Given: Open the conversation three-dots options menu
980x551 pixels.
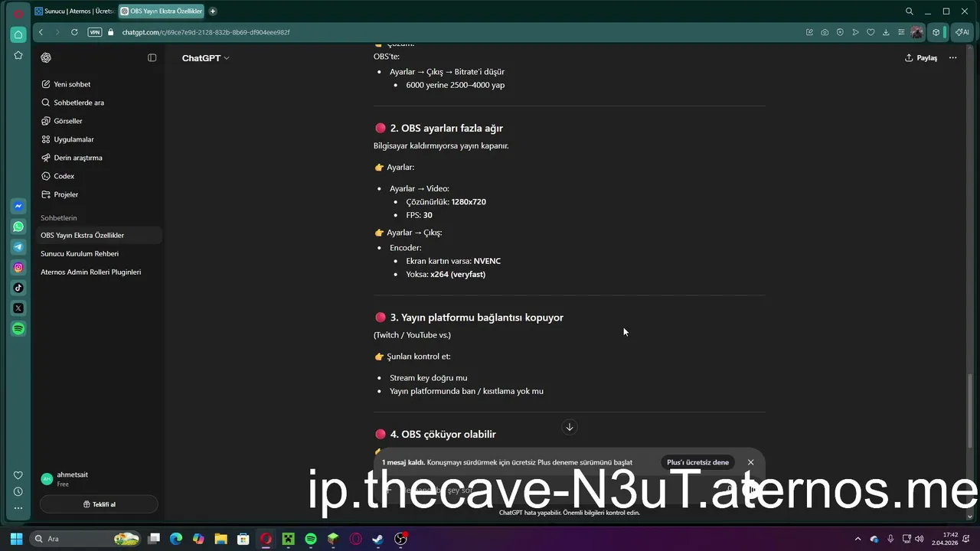Looking at the screenshot, I should (x=953, y=57).
